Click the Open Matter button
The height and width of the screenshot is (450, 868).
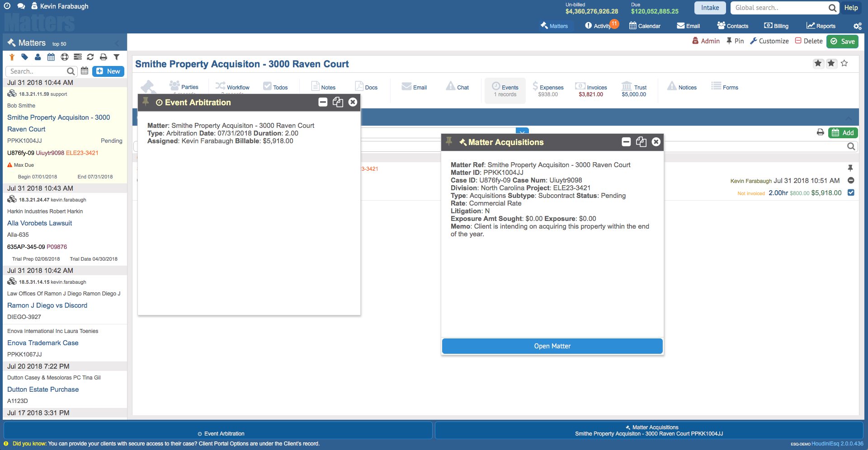click(x=552, y=346)
